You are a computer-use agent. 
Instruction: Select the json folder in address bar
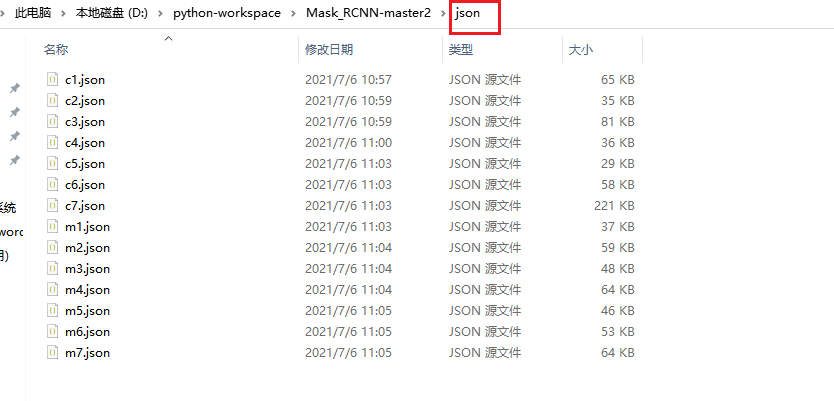pyautogui.click(x=468, y=13)
